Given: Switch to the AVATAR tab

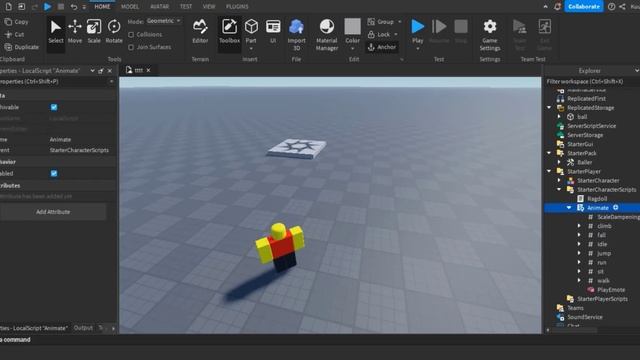Looking at the screenshot, I should 160,7.
